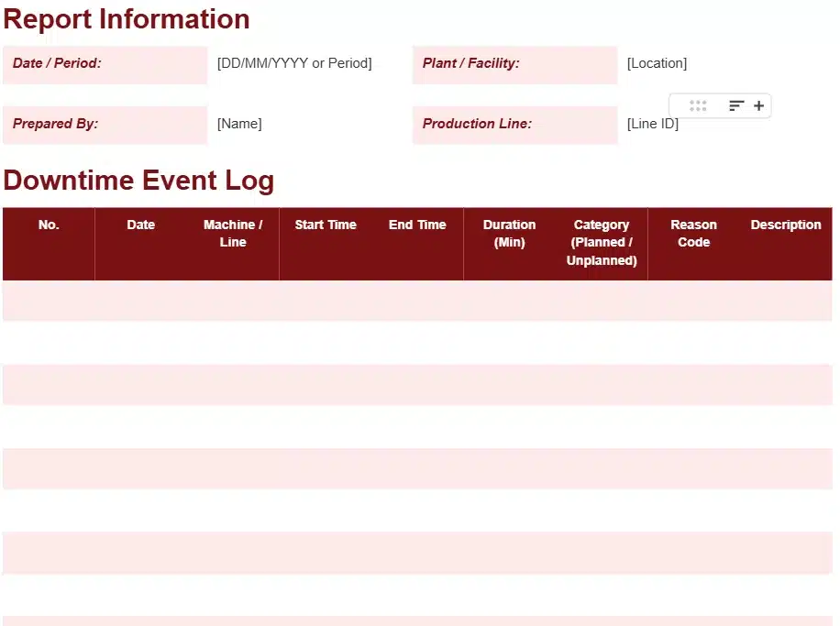The image size is (840, 626).
Task: Click the Reason Code column header
Action: tap(693, 234)
